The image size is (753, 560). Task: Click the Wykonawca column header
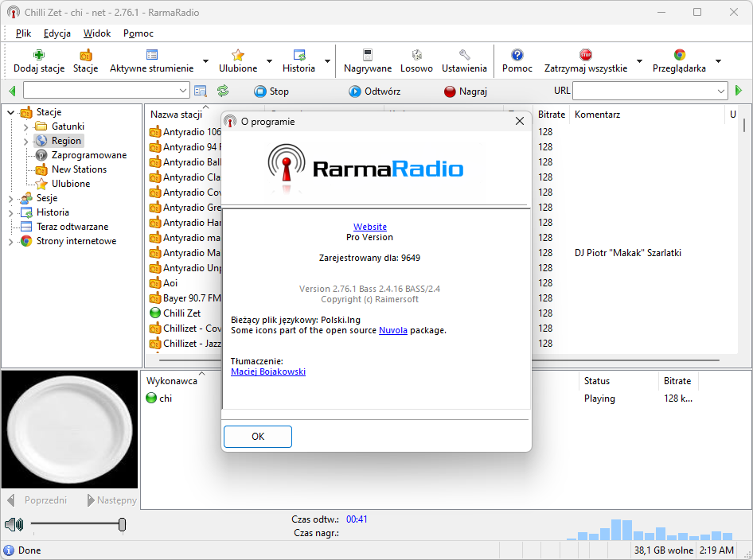point(172,380)
